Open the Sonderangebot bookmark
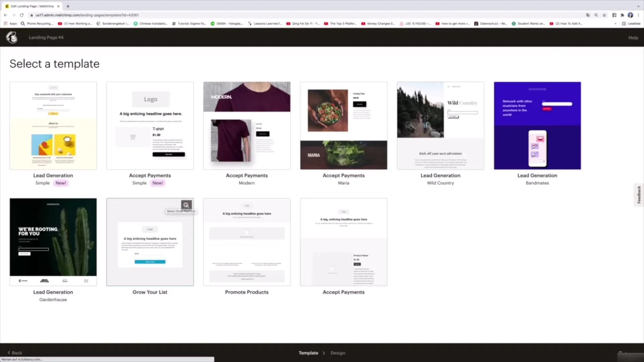 click(113, 23)
